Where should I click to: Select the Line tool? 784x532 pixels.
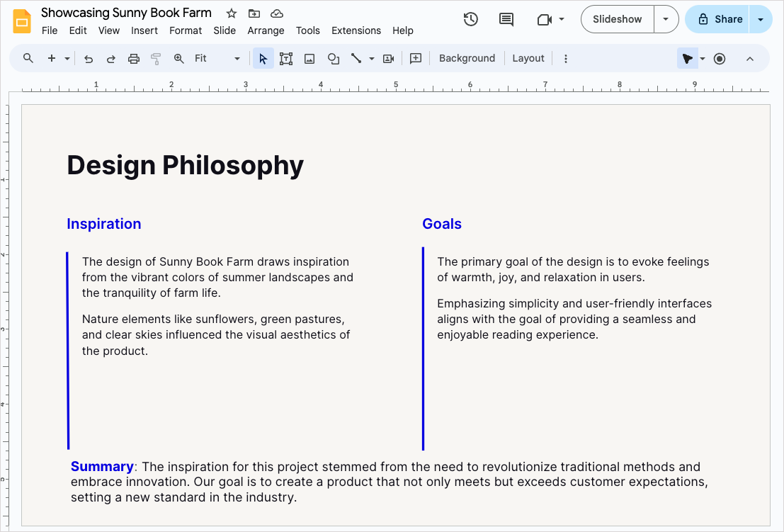[x=356, y=59]
